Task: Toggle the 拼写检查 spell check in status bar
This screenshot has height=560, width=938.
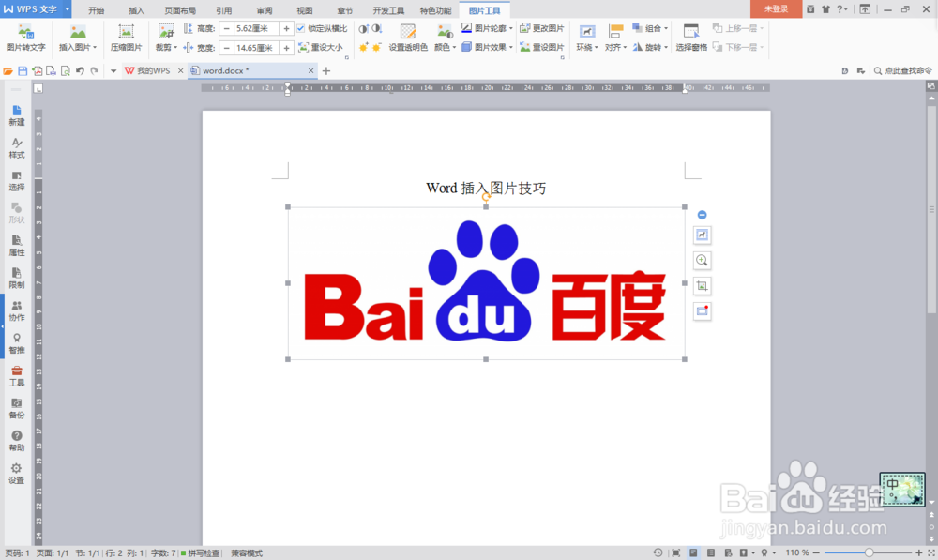Action: (203, 552)
